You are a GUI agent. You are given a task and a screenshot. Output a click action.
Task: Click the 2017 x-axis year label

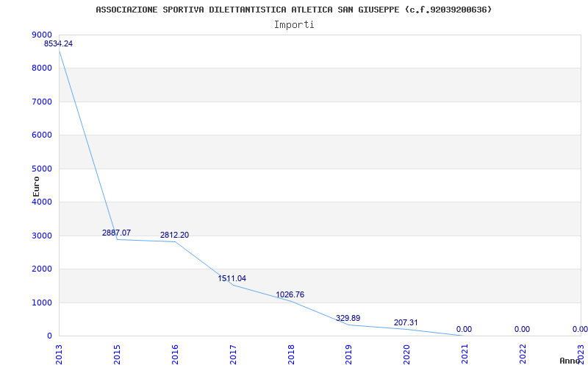click(233, 355)
